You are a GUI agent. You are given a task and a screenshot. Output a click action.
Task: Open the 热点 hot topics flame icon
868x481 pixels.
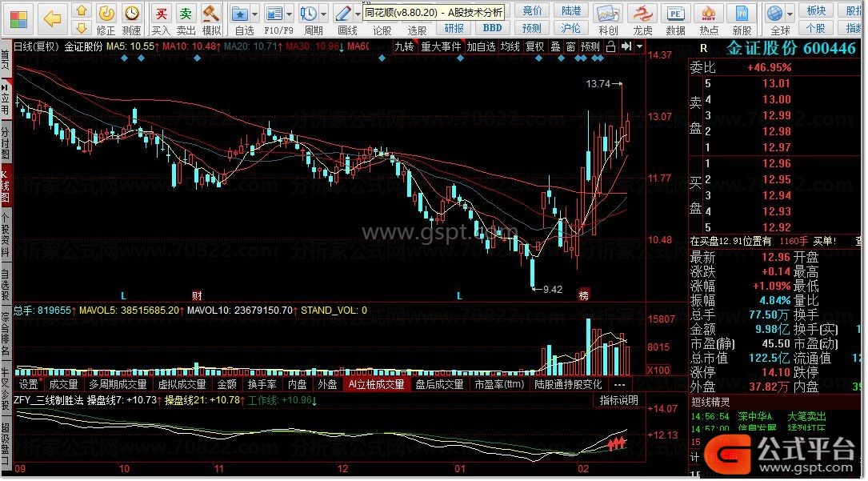point(709,14)
